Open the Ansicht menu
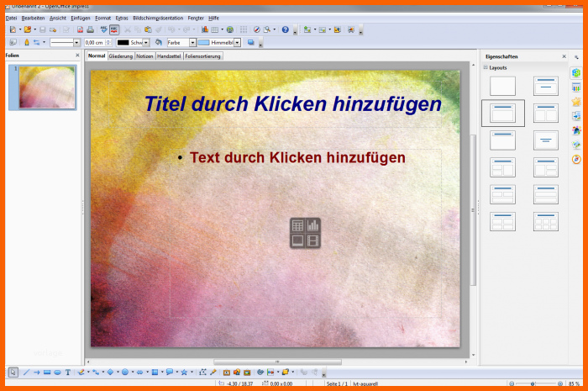The width and height of the screenshot is (588, 391). point(58,18)
